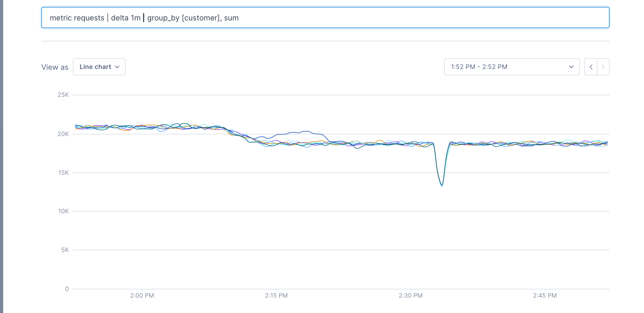The width and height of the screenshot is (644, 313).
Task: Click the previous time range arrow
Action: click(591, 67)
